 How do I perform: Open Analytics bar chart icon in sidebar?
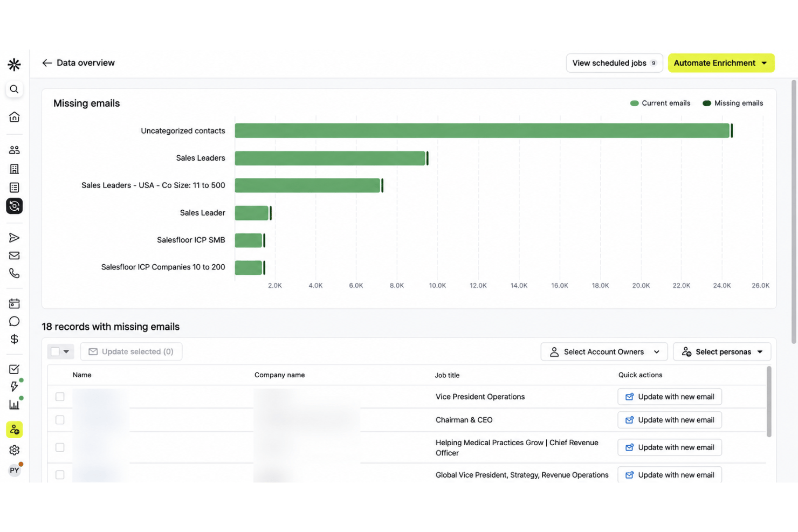pos(14,405)
